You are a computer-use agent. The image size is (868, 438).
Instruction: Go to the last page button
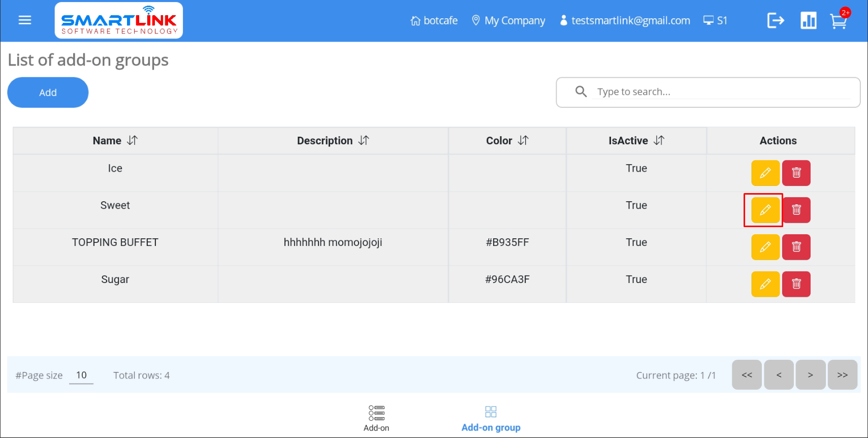coord(842,375)
